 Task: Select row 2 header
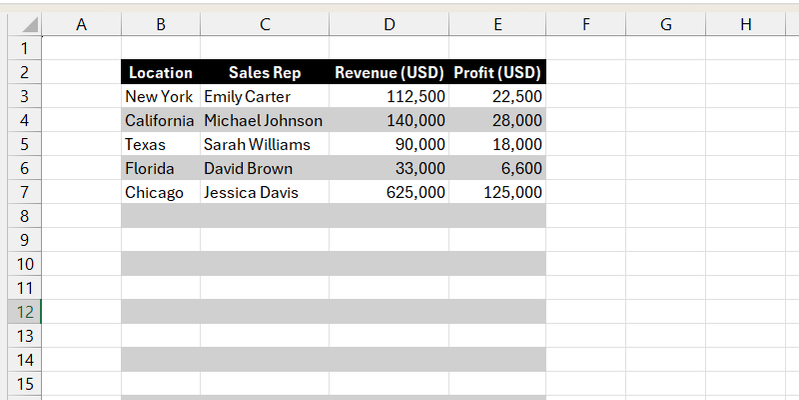[25, 72]
